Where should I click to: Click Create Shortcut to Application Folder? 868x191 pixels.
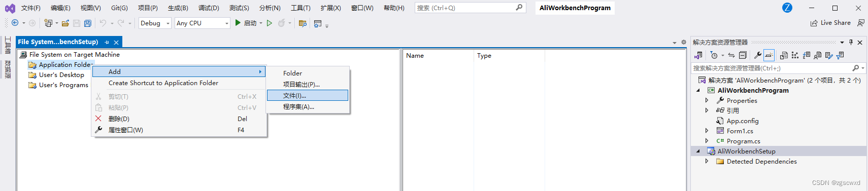179,83
